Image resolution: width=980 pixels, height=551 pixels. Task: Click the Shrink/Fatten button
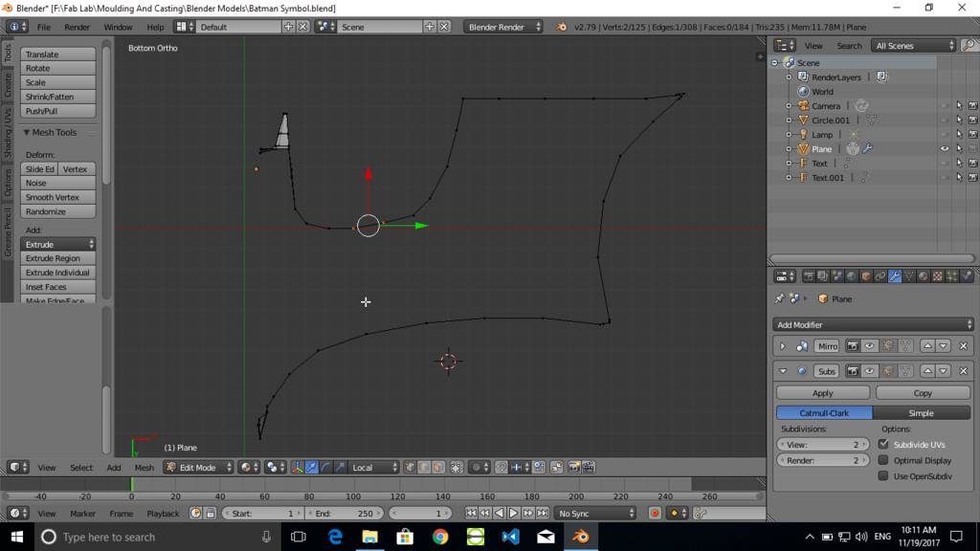pos(58,97)
